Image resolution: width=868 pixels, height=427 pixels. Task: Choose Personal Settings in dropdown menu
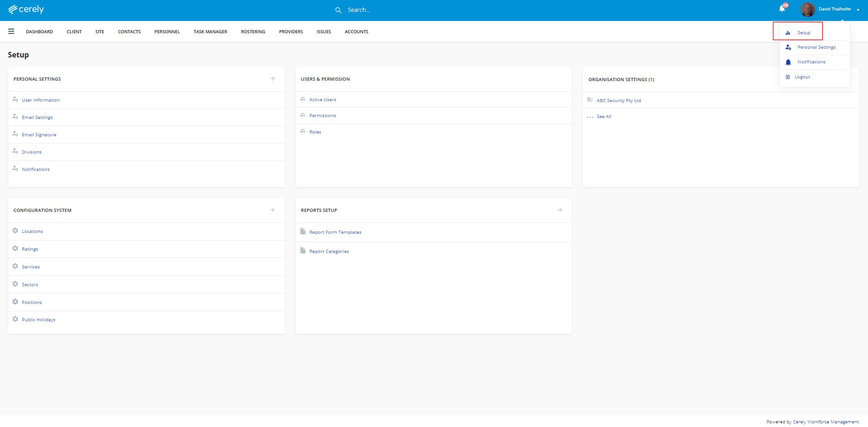tap(816, 47)
